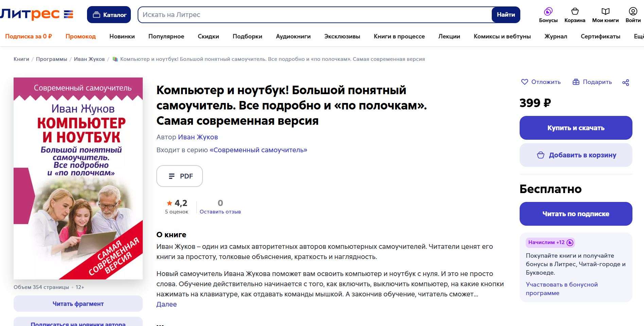Click the Читать фрагмент button
This screenshot has height=326, width=644.
(78, 304)
